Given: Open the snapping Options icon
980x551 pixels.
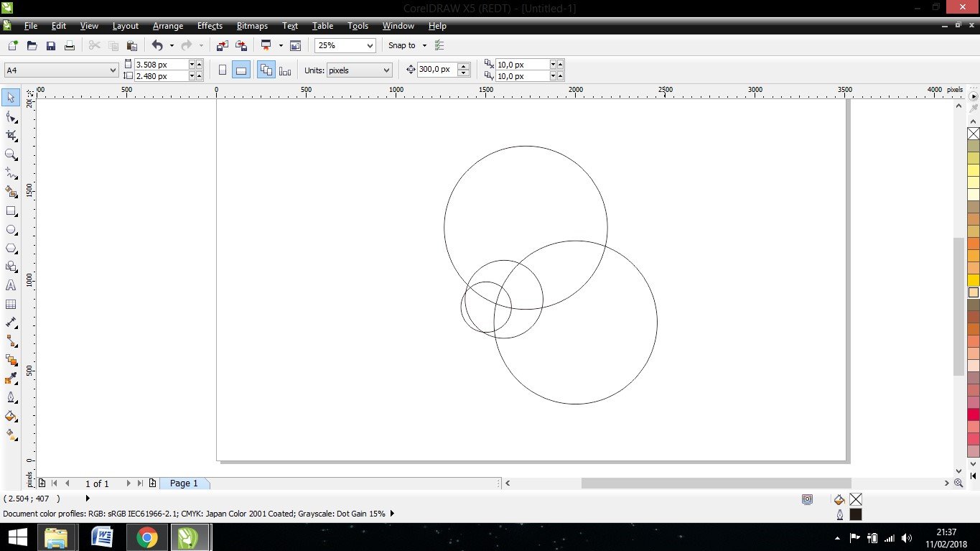Looking at the screenshot, I should 440,45.
